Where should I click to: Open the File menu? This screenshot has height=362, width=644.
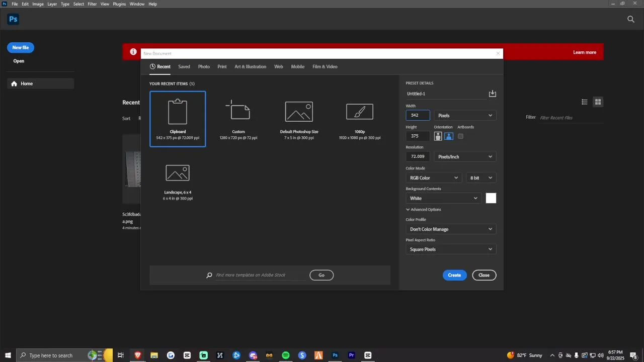[15, 4]
